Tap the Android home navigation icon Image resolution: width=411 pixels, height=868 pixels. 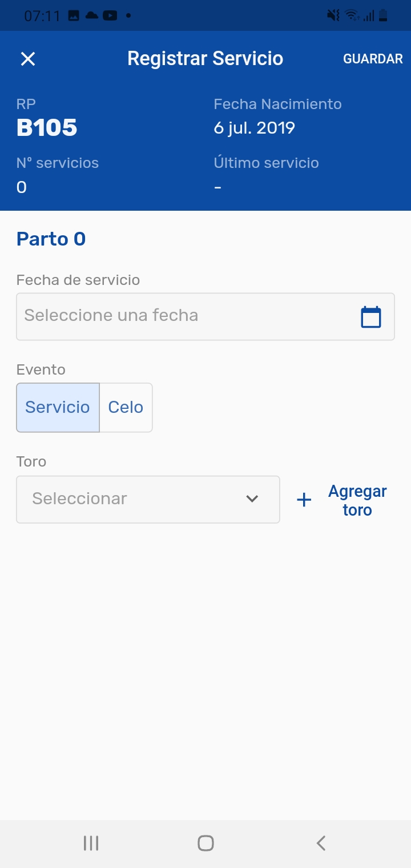(x=205, y=843)
